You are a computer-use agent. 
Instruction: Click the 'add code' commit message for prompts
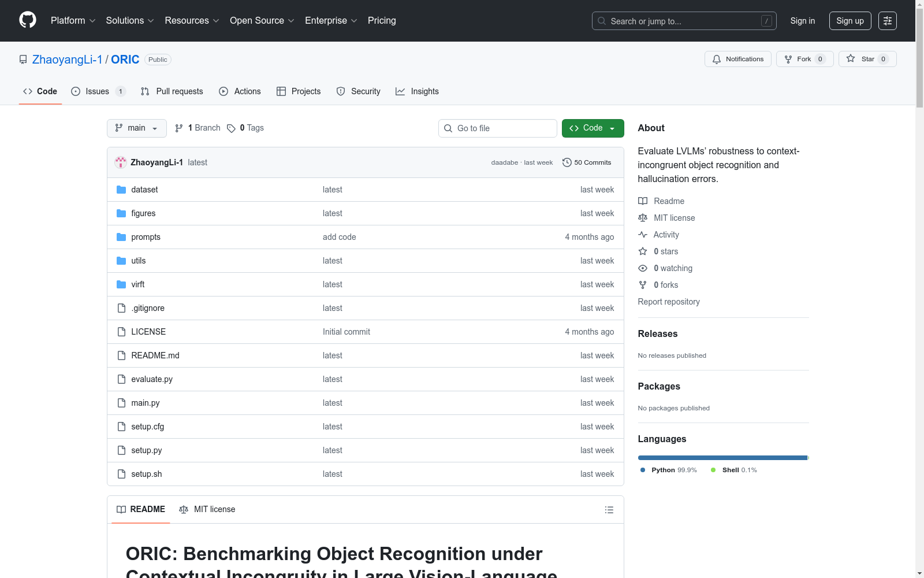[x=340, y=237]
